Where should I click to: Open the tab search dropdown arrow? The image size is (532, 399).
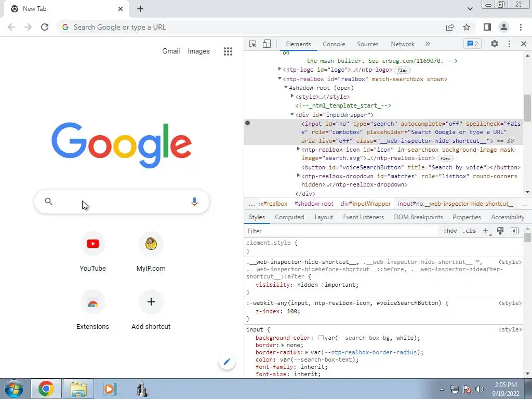470,9
